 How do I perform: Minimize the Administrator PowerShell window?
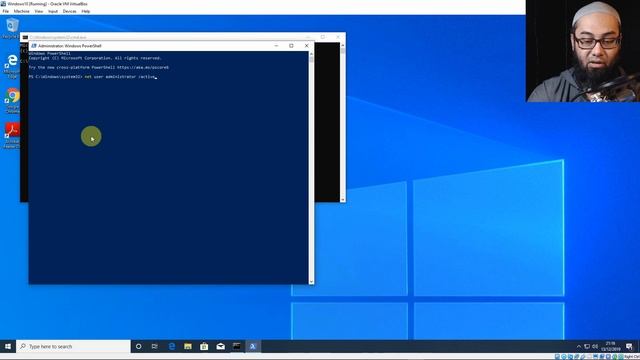coord(276,46)
